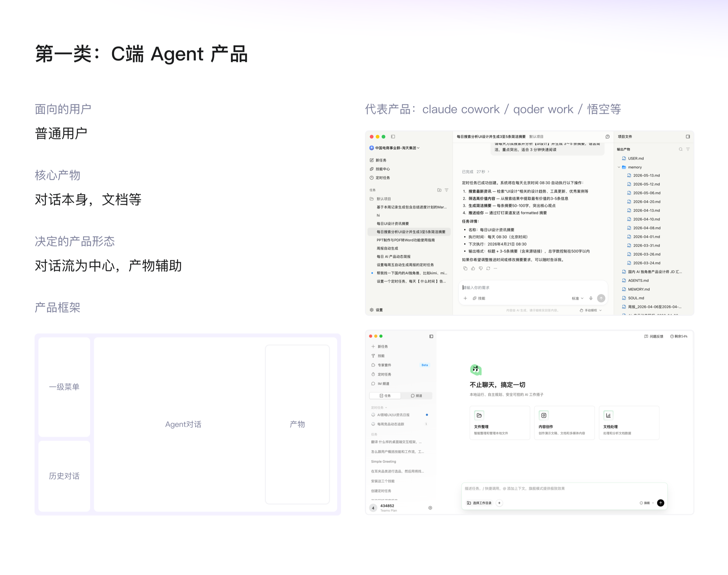Image resolution: width=728 pixels, height=575 pixels.
Task: Open SOUL.md in the file list
Action: [x=633, y=298]
